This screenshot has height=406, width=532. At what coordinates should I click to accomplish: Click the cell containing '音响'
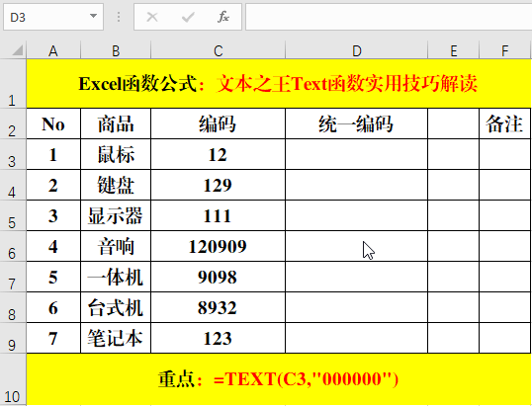coord(116,246)
